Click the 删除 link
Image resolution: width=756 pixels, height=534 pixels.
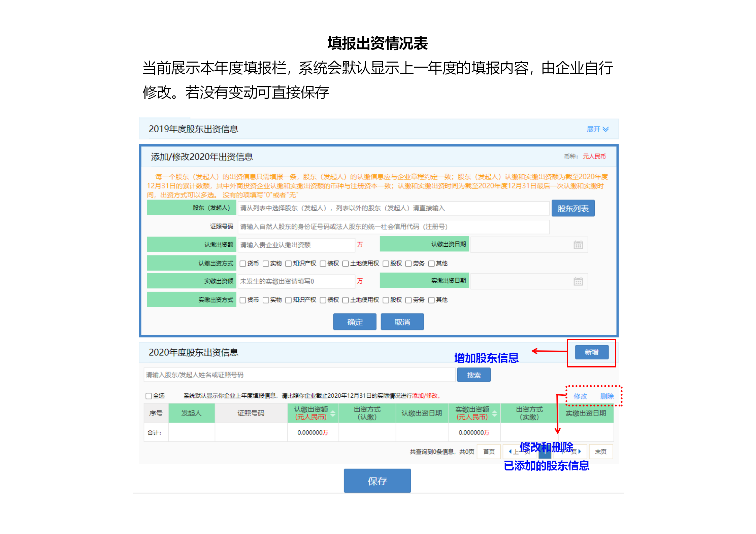606,396
